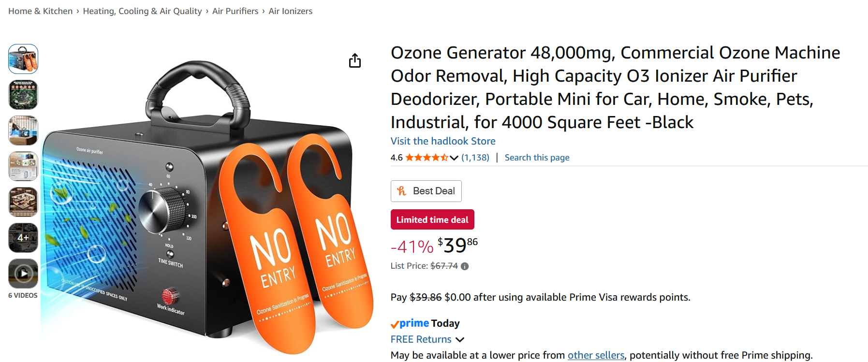Click the 1,138 ratings count link
This screenshot has height=362, width=868.
pos(476,157)
